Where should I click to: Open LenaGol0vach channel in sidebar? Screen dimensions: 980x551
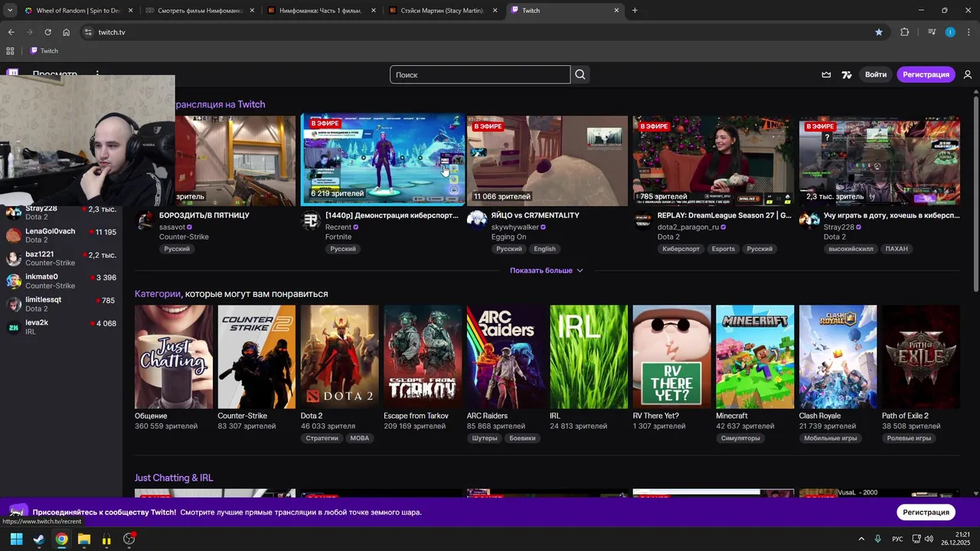pyautogui.click(x=61, y=235)
